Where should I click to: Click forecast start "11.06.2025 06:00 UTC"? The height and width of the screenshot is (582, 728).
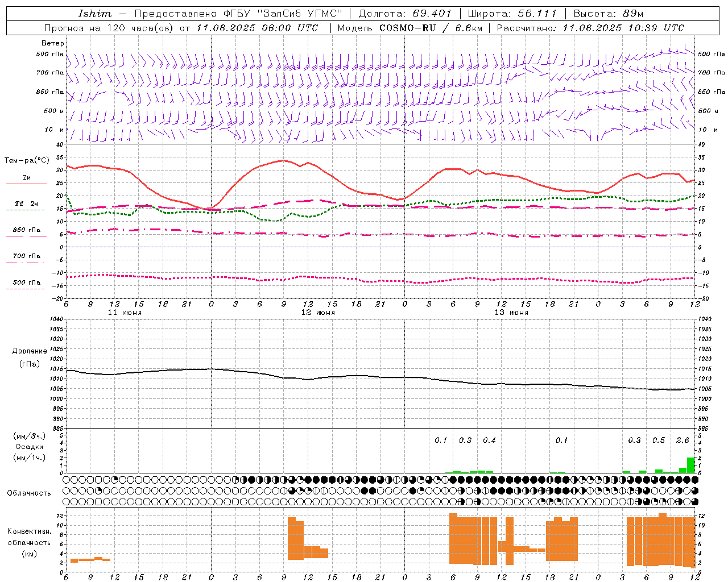(x=257, y=28)
